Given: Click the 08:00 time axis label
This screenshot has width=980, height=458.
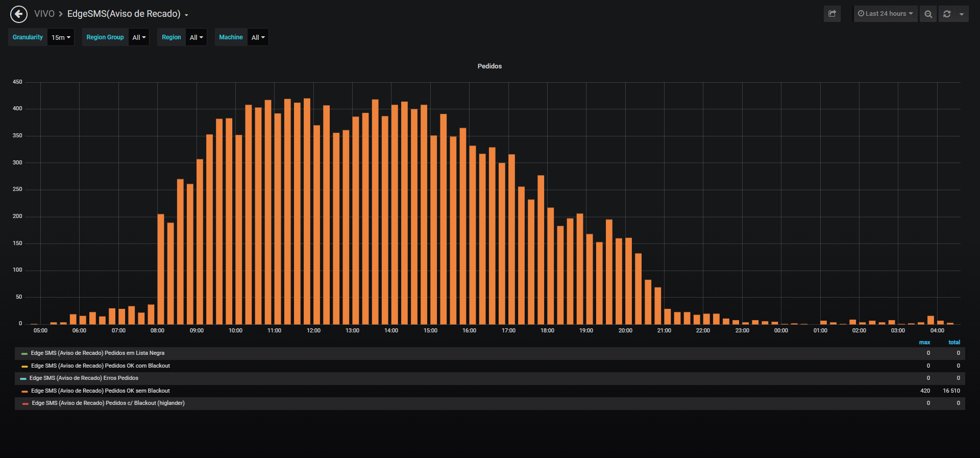Looking at the screenshot, I should [157, 331].
